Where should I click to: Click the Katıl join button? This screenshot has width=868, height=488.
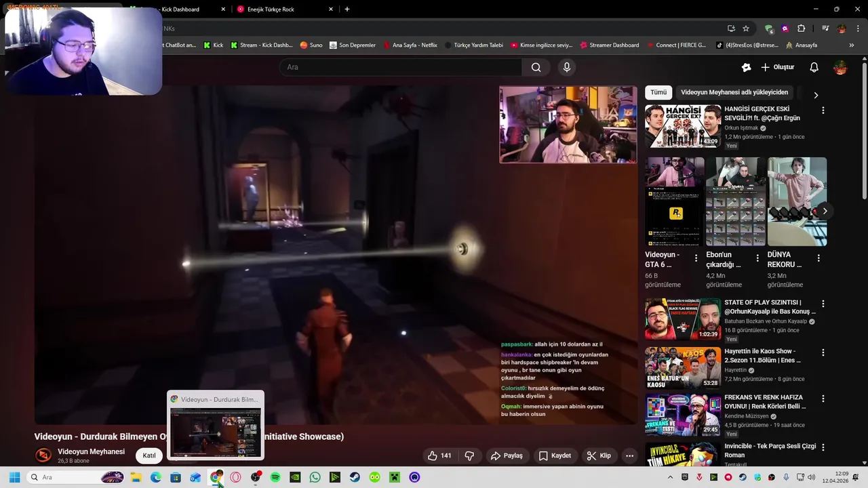pos(149,455)
